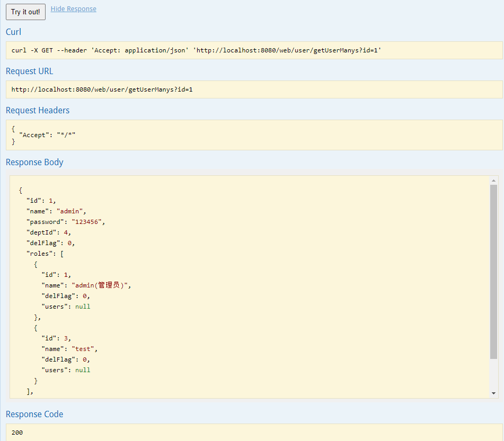
Task: Click the request URL text getUserManys?id=1
Action: click(x=161, y=89)
